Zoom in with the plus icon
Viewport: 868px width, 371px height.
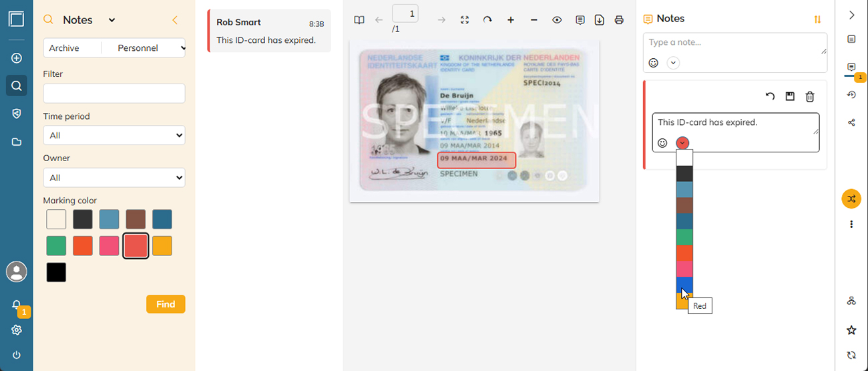tap(511, 20)
